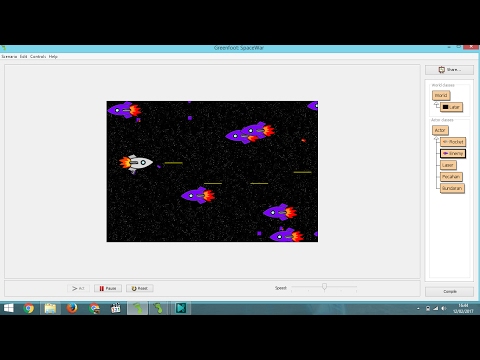Viewport: 480px width, 360px height.
Task: Click the Compile button
Action: click(x=449, y=291)
